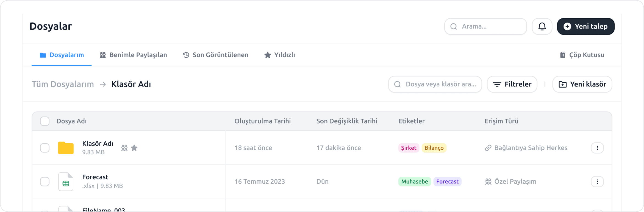Click the Yeni talep button

(585, 27)
